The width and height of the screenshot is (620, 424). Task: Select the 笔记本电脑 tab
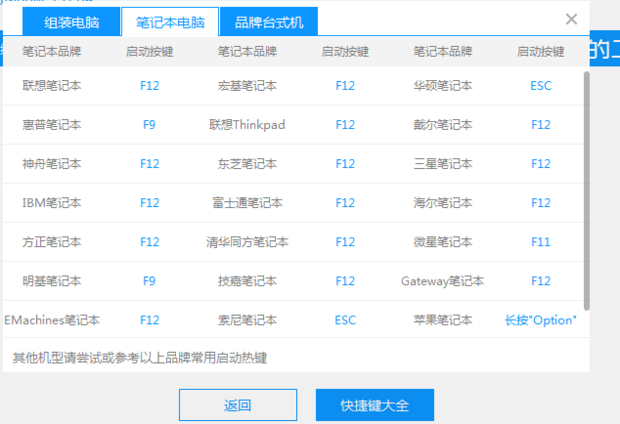point(170,22)
